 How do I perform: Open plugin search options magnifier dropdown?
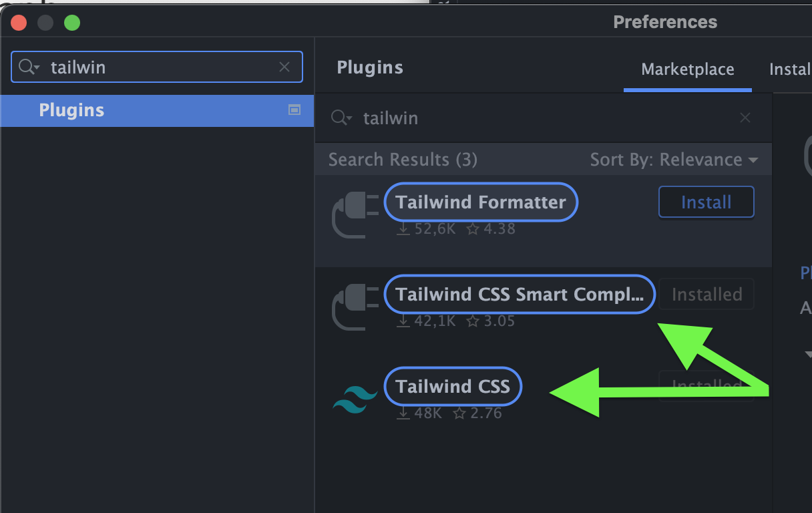(x=341, y=118)
